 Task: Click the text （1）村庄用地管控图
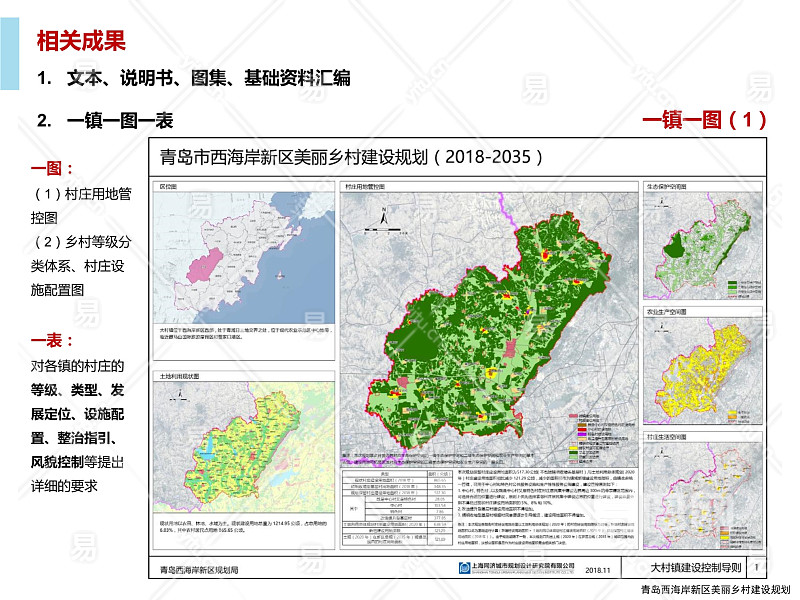coord(81,206)
